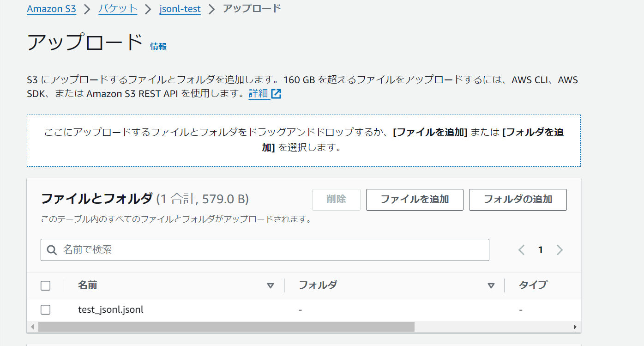Click the ファイルを追加 button
The width and height of the screenshot is (644, 346).
pyautogui.click(x=414, y=200)
